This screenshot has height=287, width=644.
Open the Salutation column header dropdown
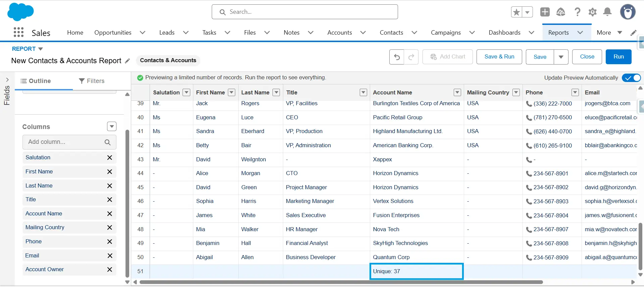point(187,92)
